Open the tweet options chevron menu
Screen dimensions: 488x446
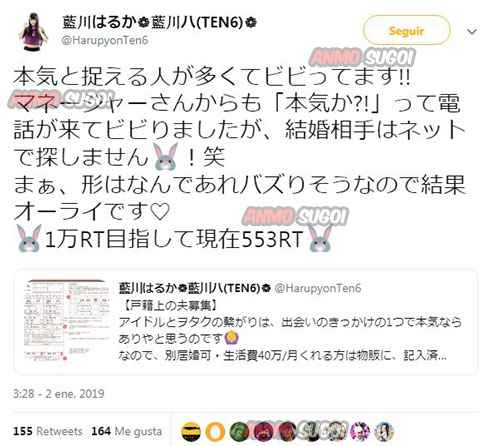click(472, 32)
